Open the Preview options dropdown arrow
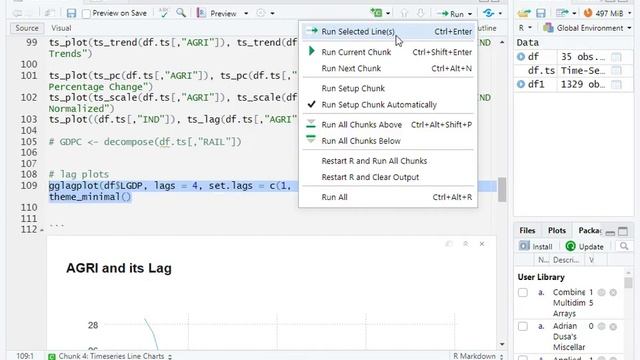The height and width of the screenshot is (360, 640). 246,13
